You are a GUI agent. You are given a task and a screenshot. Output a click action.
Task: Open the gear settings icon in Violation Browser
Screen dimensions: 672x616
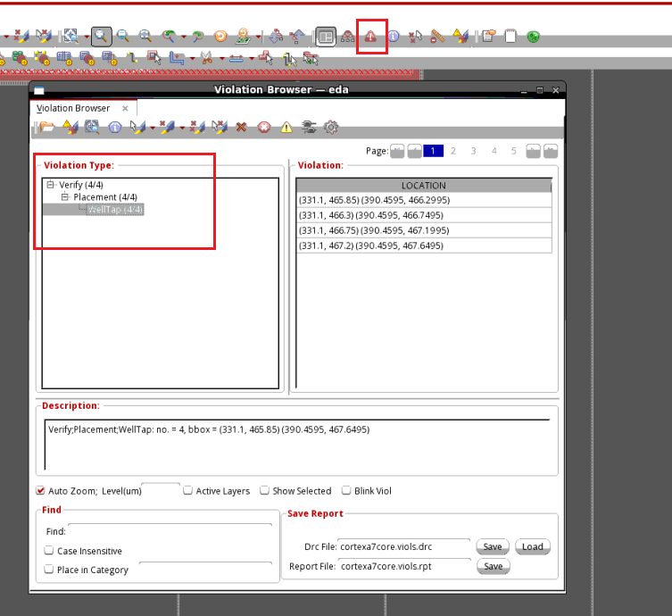pyautogui.click(x=331, y=128)
